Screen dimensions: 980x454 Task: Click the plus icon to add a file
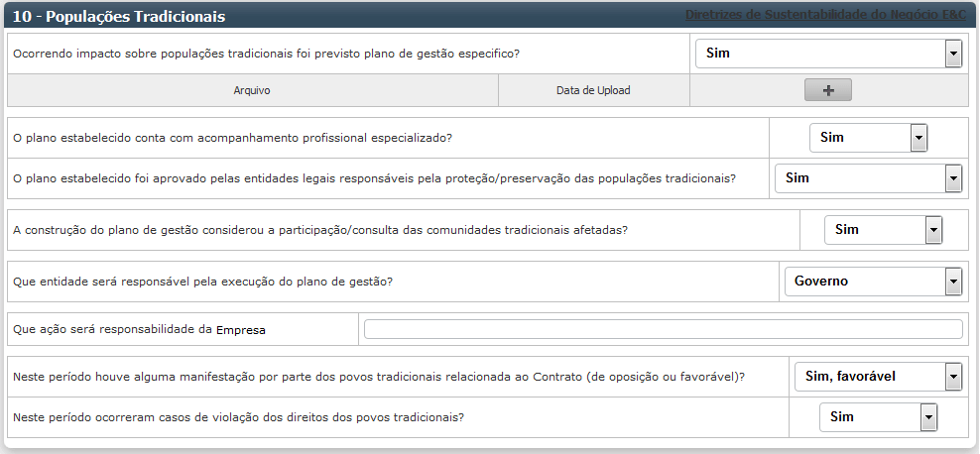tap(828, 90)
